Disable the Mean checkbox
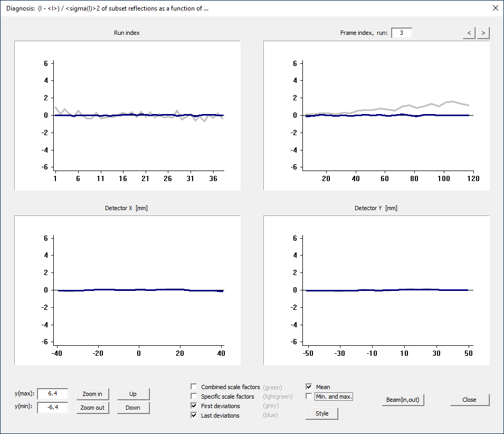504x434 pixels. tap(309, 387)
